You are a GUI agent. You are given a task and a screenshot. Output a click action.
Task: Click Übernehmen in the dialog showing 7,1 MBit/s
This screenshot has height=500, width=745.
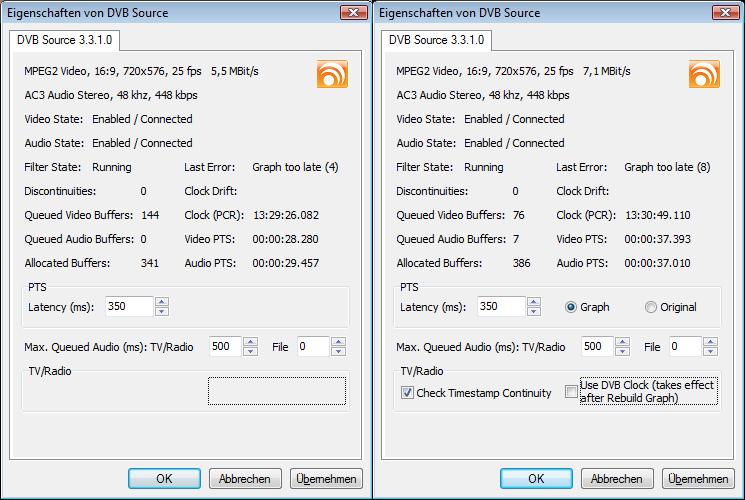(698, 479)
